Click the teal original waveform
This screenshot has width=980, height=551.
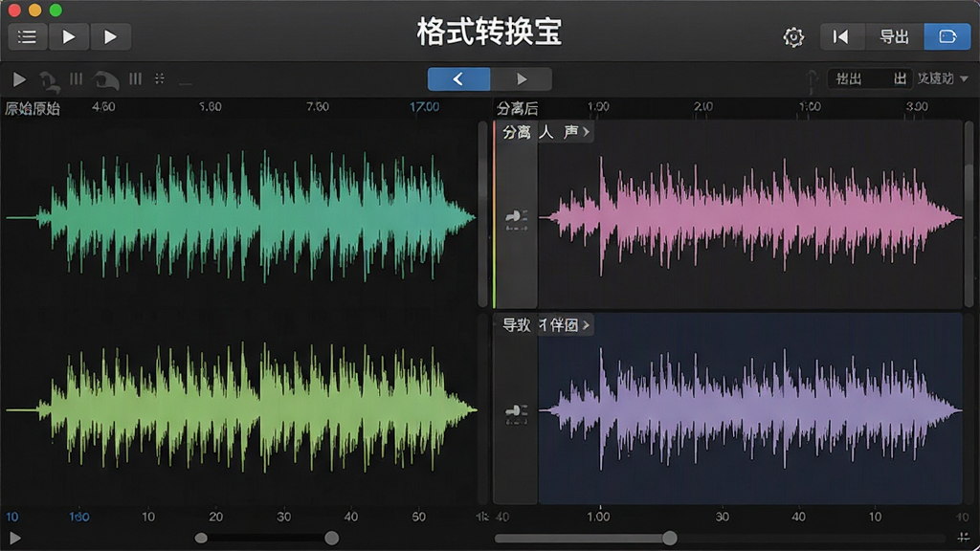coord(240,217)
